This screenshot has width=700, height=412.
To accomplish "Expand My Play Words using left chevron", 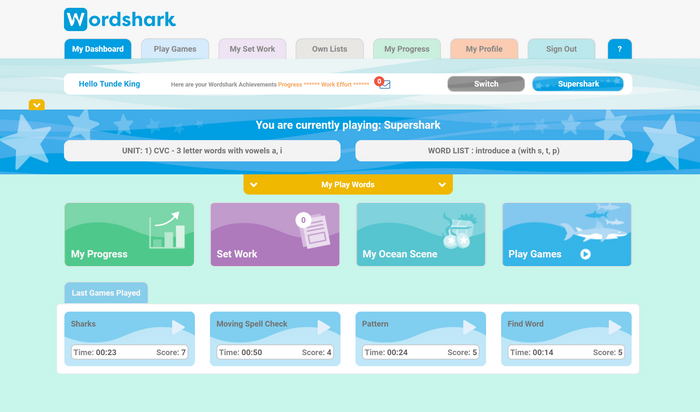I will (x=254, y=185).
